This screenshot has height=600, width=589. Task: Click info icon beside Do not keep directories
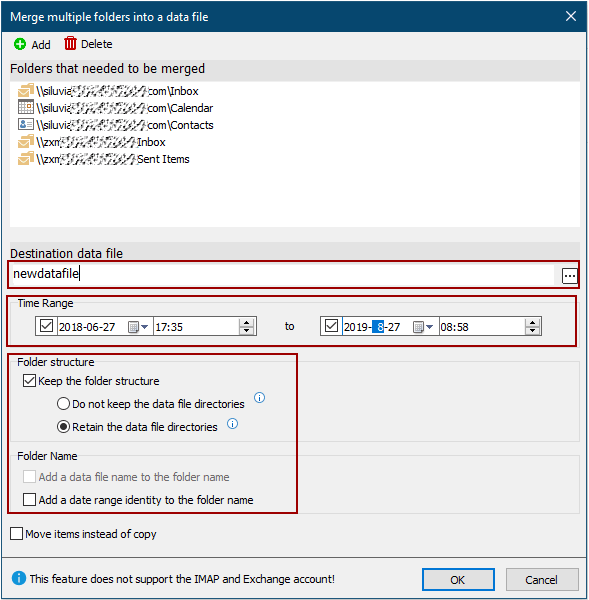(259, 398)
